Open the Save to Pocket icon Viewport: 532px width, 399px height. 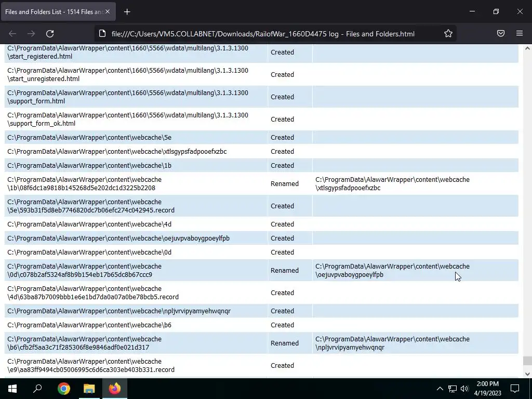501,33
